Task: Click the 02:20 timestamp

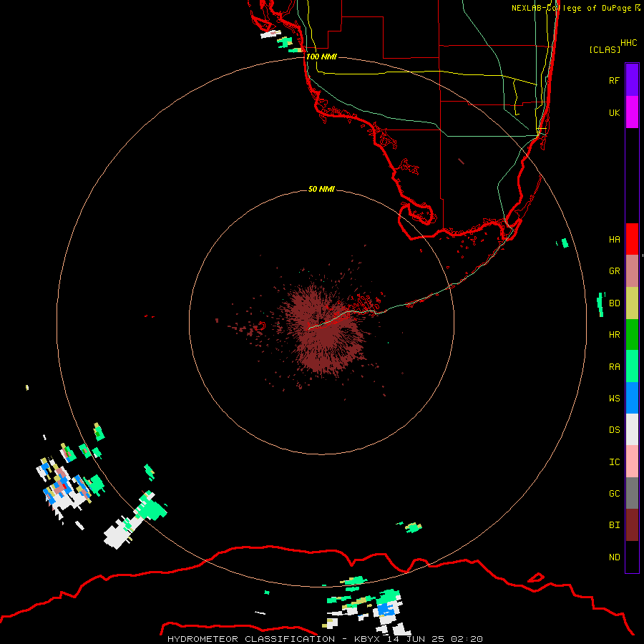Action: point(467,639)
